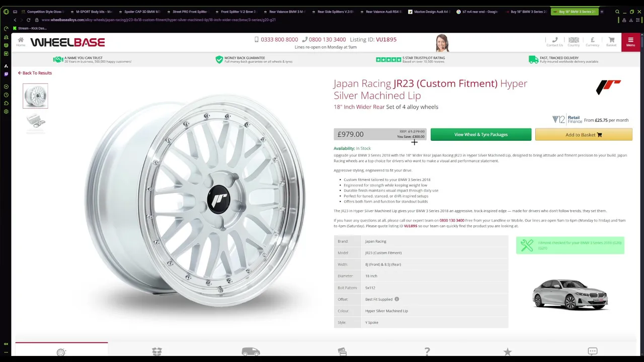Go Back To Results
The image size is (644, 362).
35,73
